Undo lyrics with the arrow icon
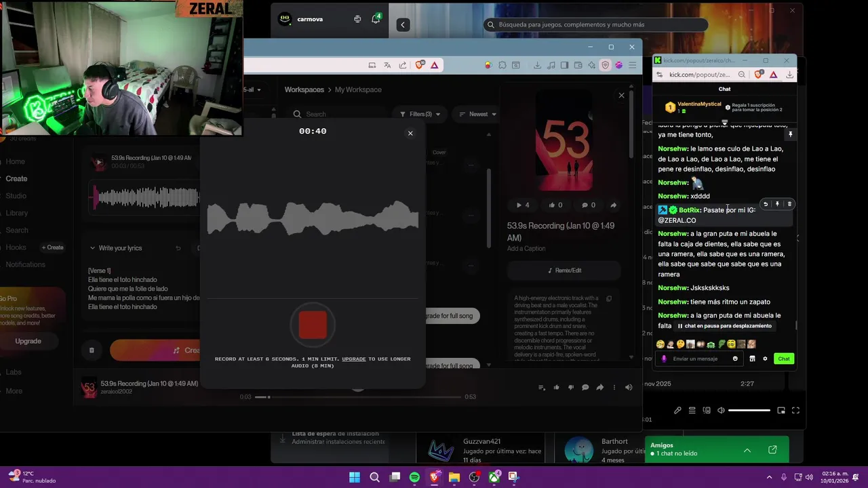The width and height of the screenshot is (868, 488). 178,248
